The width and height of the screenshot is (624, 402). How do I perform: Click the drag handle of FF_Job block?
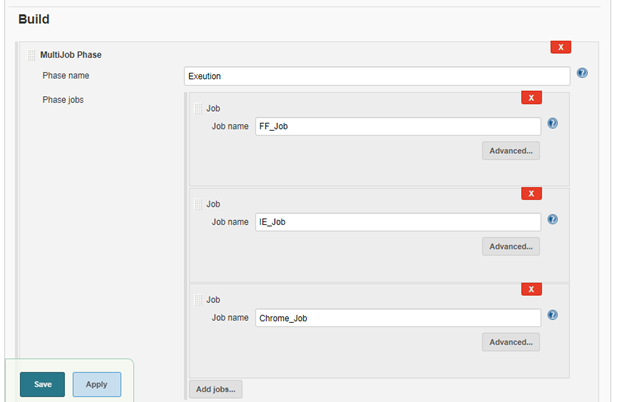[x=198, y=108]
